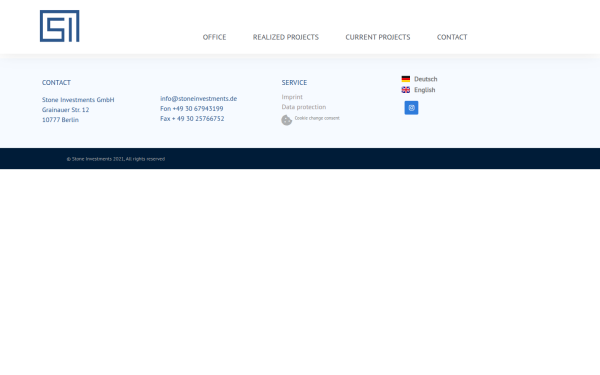Open the Instagram social icon button
Image resolution: width=600 pixels, height=375 pixels.
click(411, 108)
